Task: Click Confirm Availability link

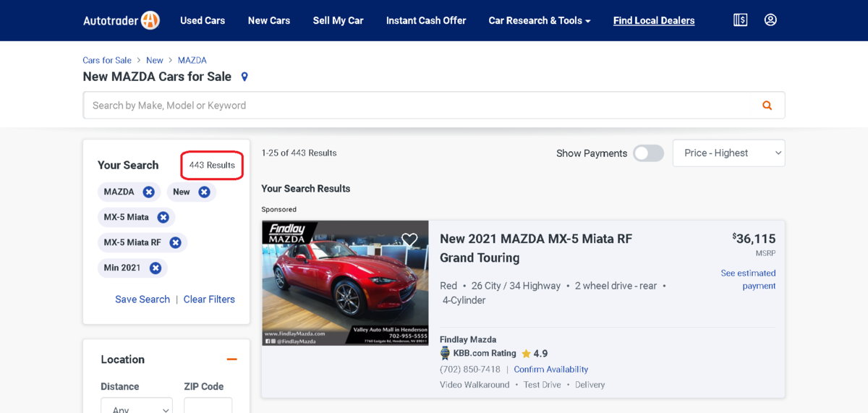Action: pyautogui.click(x=551, y=370)
